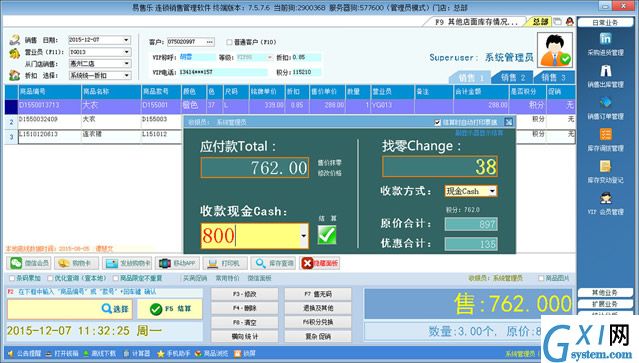Click the F3 - 修改 button
Screen dimensions: 639x363
(x=245, y=294)
